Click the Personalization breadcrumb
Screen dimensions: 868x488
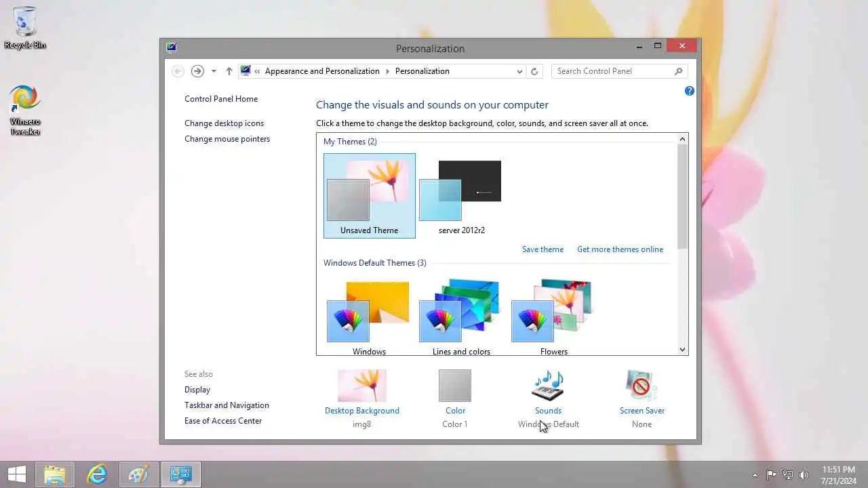point(422,71)
